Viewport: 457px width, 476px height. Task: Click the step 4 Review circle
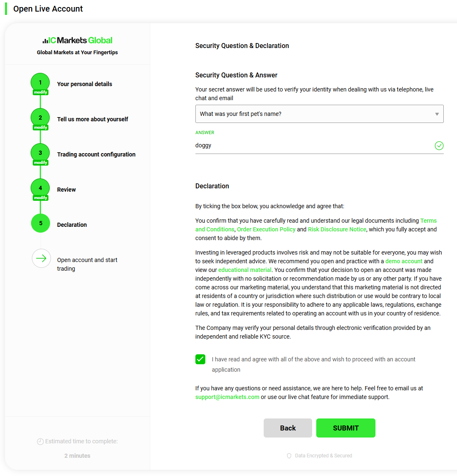[40, 188]
